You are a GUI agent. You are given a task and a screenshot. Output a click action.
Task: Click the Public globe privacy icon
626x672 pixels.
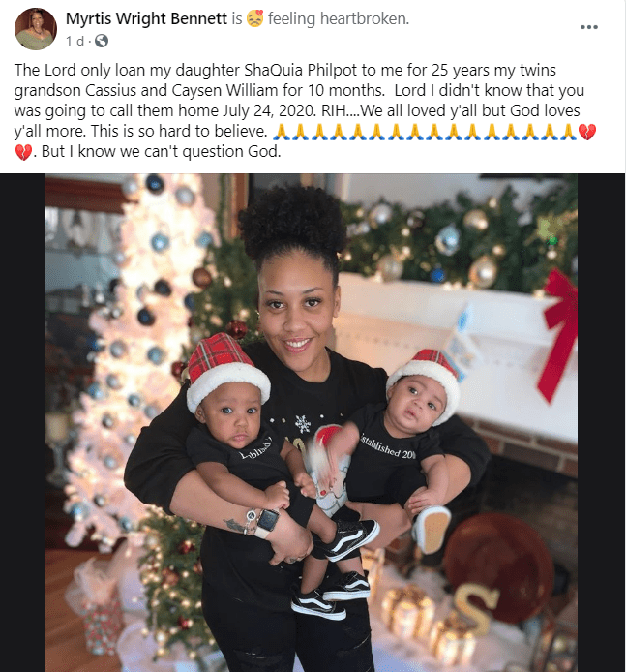(101, 41)
